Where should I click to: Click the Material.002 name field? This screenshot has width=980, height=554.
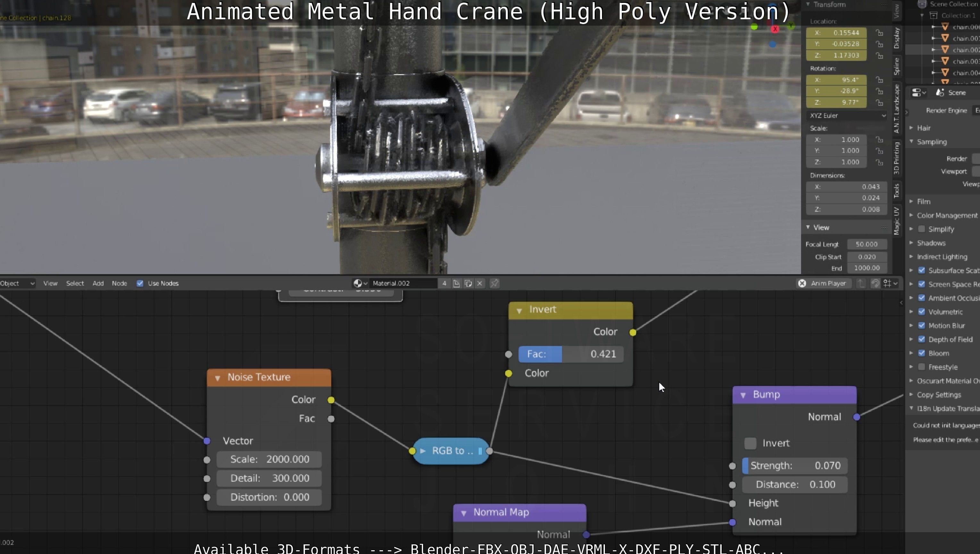click(404, 283)
